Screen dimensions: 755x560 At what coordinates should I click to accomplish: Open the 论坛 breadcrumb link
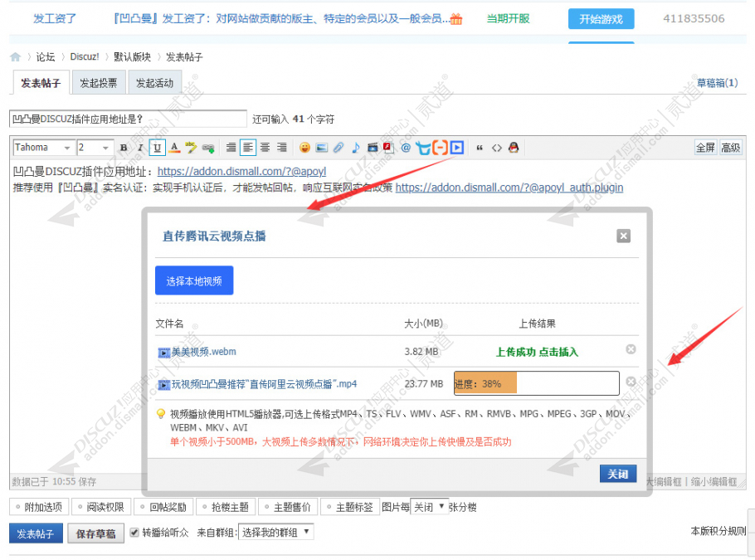click(46, 56)
